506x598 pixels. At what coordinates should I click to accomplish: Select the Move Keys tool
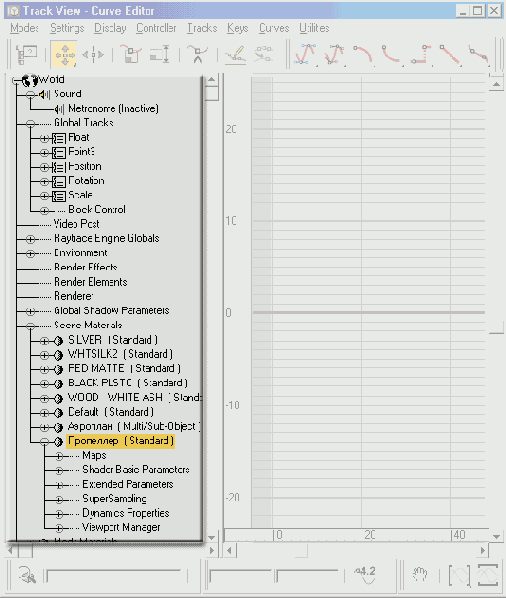click(64, 55)
